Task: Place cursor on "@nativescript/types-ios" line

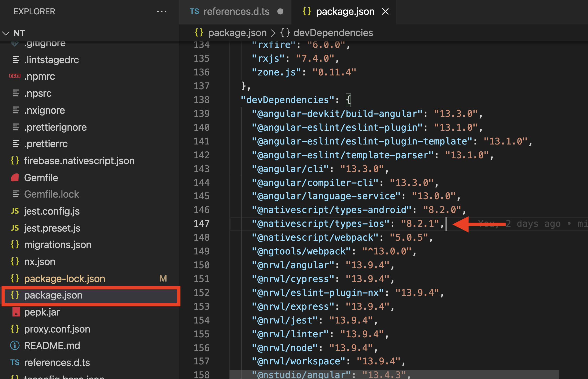Action: [x=348, y=224]
